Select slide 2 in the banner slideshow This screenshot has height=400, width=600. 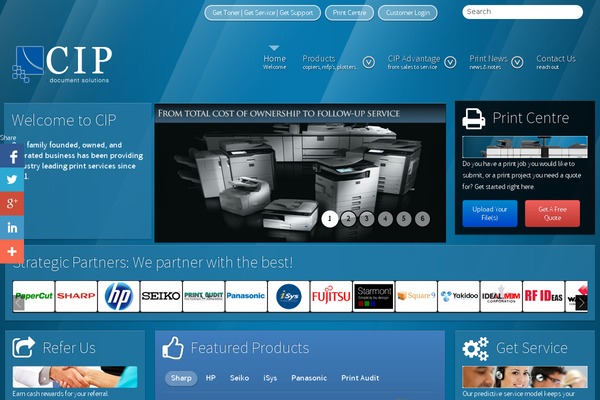(x=348, y=219)
